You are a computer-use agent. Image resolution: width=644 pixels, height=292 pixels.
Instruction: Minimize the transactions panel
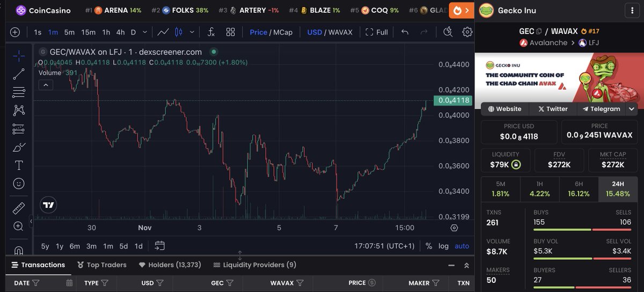point(451,265)
